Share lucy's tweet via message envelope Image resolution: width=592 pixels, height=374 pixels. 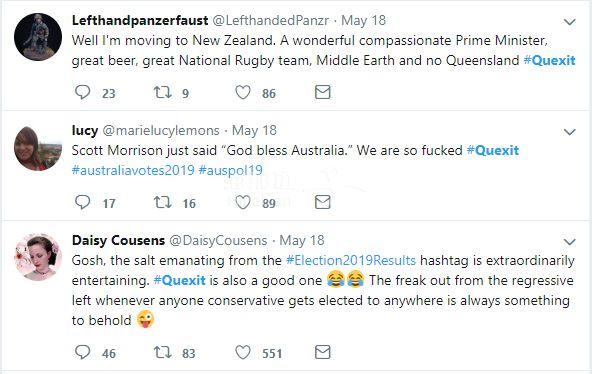[322, 202]
